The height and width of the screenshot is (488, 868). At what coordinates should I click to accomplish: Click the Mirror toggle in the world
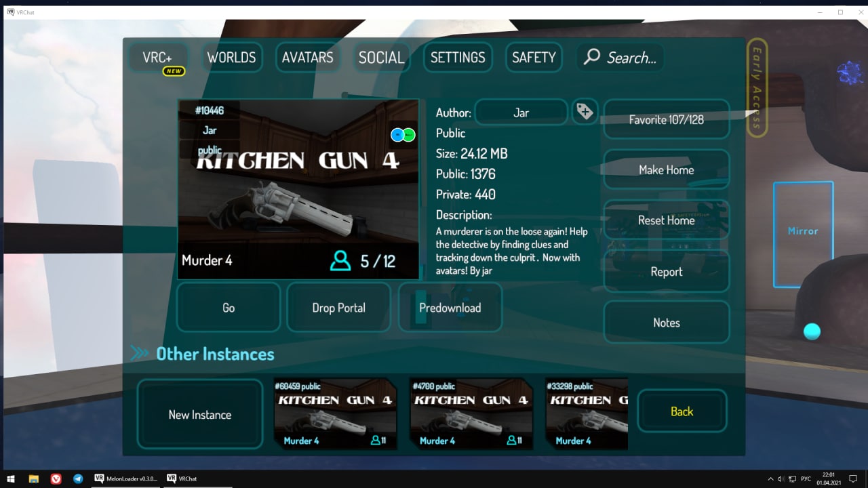pos(803,234)
